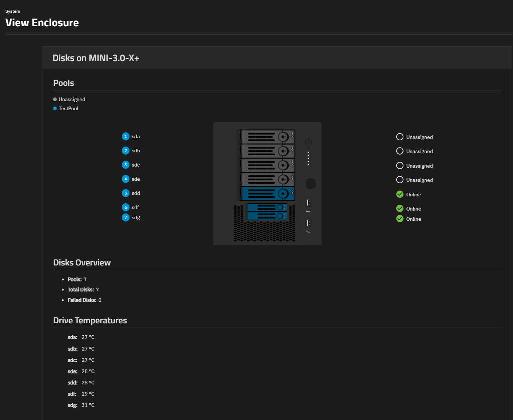Click the green Online checkmark in sdg row
This screenshot has height=420, width=513.
399,219
